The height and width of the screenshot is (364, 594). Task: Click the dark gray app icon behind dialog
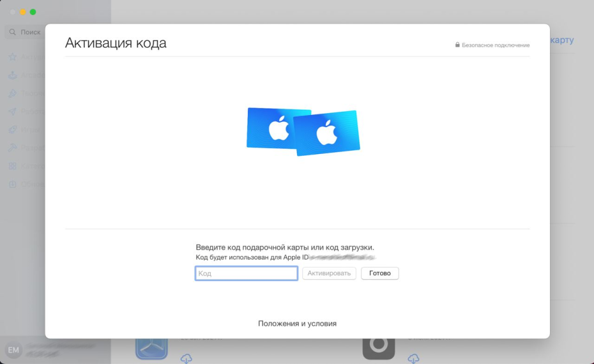pyautogui.click(x=379, y=349)
